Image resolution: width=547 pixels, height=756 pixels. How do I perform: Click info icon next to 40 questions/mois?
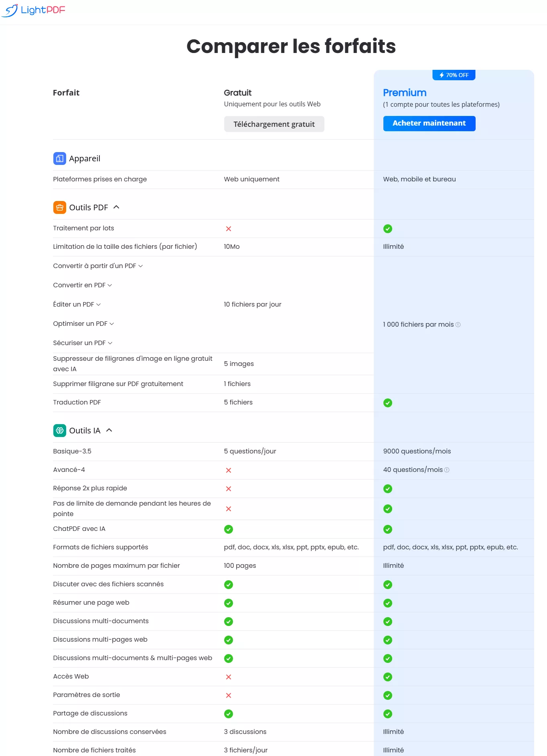point(447,470)
